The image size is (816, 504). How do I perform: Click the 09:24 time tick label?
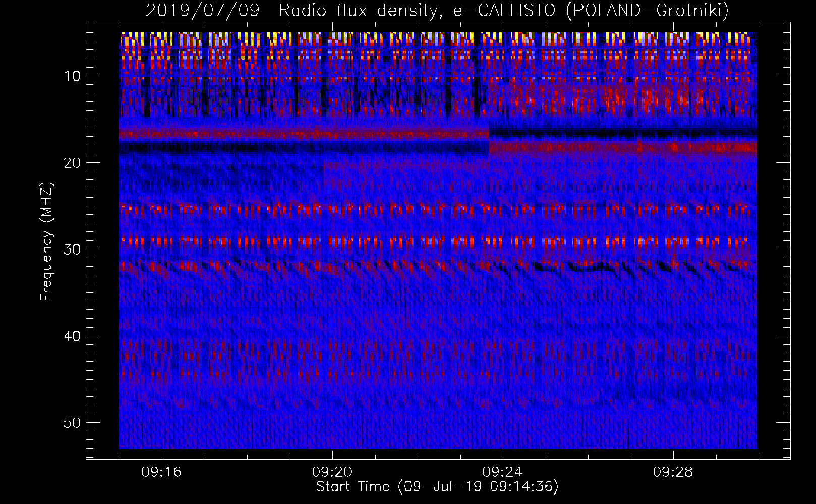point(502,472)
